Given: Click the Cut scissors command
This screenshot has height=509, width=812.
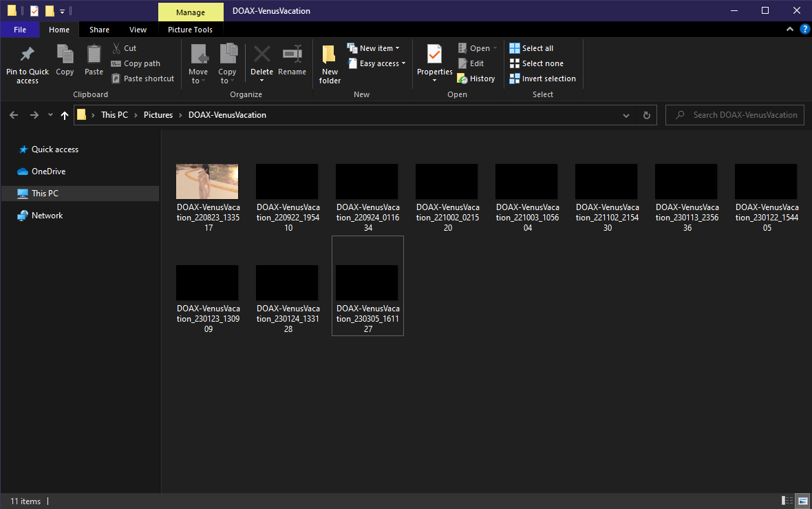Looking at the screenshot, I should [125, 48].
